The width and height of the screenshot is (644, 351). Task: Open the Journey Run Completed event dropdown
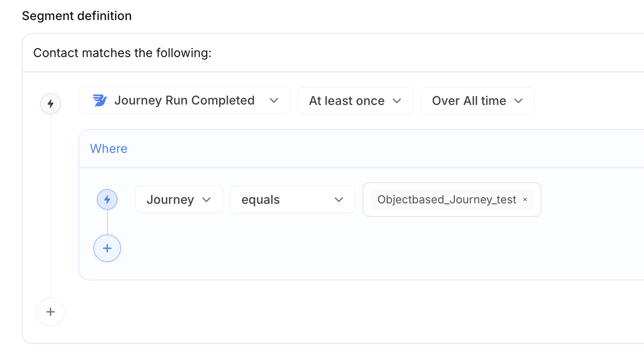point(184,101)
